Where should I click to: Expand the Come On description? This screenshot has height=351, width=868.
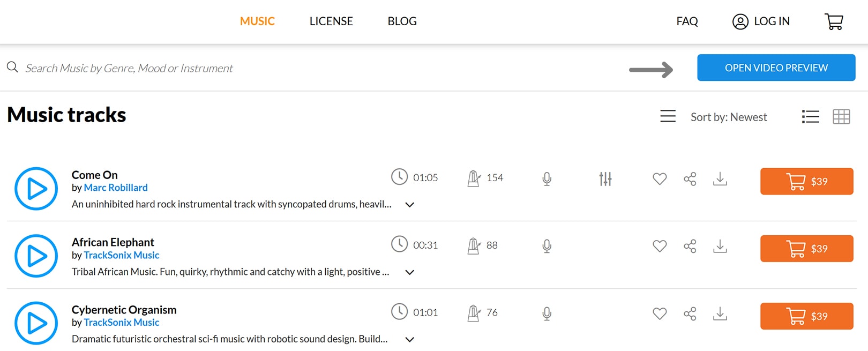click(410, 205)
